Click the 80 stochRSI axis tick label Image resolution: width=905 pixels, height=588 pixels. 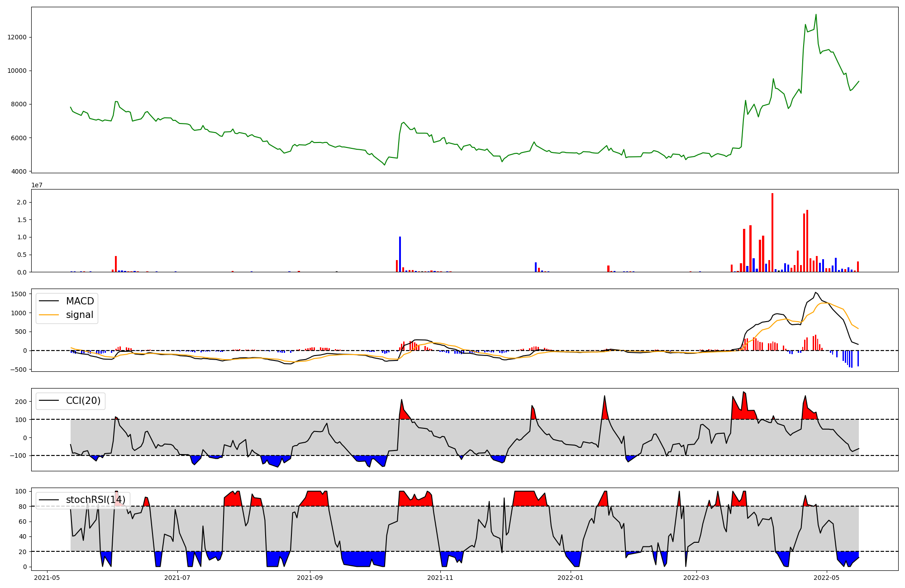(24, 507)
